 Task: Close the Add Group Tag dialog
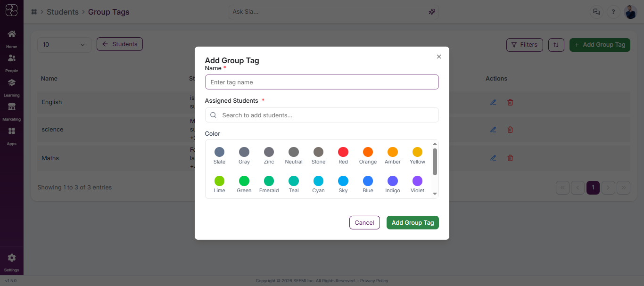coord(439,57)
